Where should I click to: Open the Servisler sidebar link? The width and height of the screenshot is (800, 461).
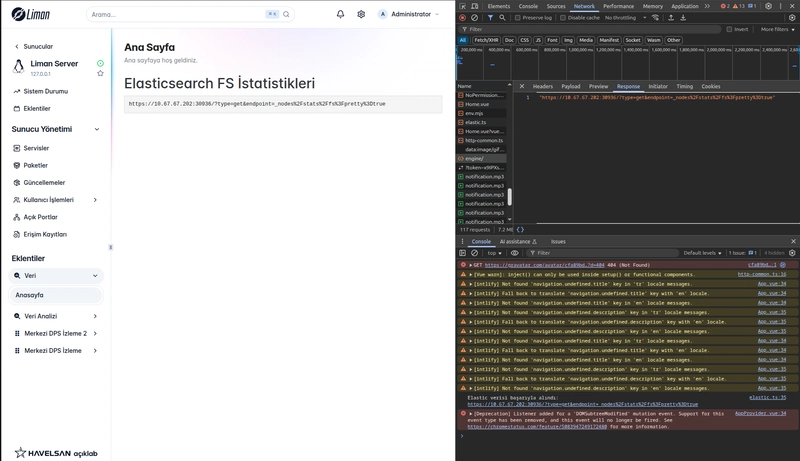[x=37, y=148]
